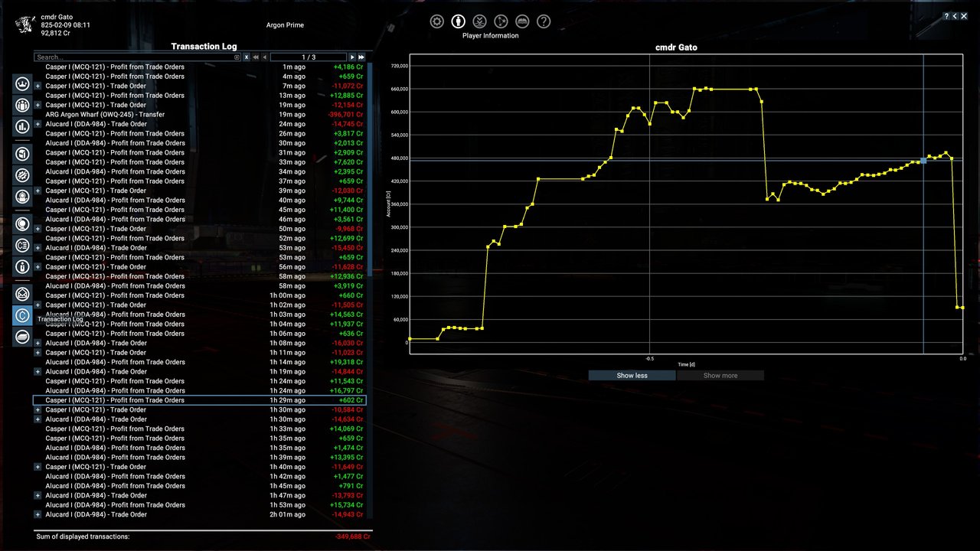Image resolution: width=980 pixels, height=551 pixels.
Task: Expand the Casper I Trade Order from 19m ago
Action: pos(38,105)
